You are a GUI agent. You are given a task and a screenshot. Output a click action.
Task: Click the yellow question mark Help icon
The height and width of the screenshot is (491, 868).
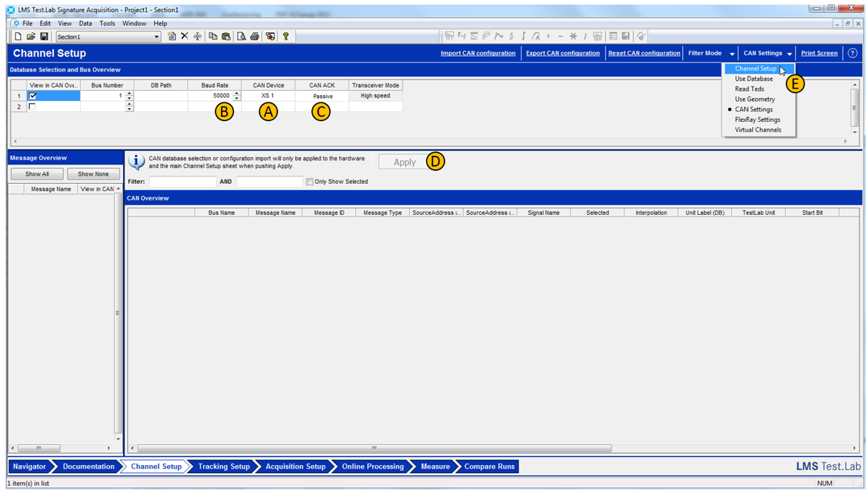[x=286, y=36]
